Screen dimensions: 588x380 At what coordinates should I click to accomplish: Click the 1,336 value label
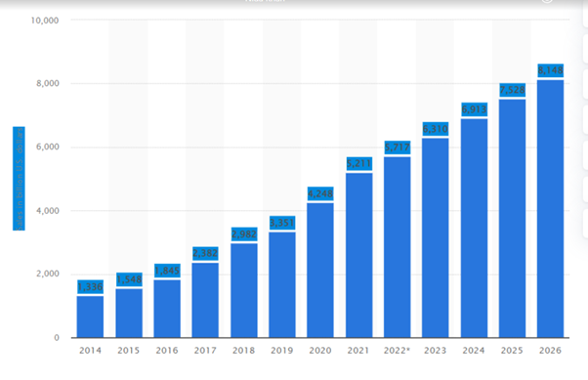[x=91, y=287]
